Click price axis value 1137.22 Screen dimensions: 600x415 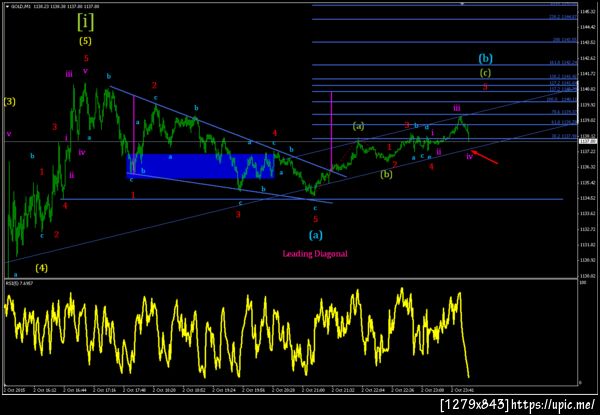(x=587, y=151)
